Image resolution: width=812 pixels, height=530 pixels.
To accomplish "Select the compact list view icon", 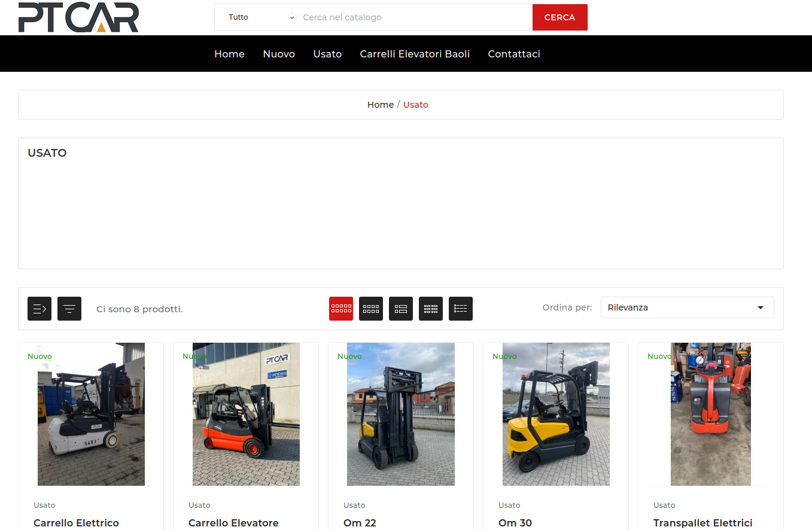I will tap(461, 309).
